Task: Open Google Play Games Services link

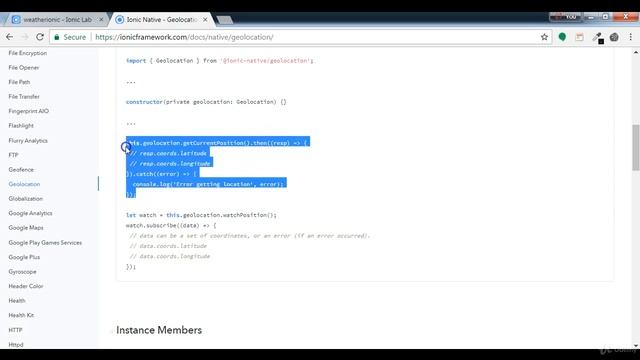Action: pyautogui.click(x=45, y=242)
